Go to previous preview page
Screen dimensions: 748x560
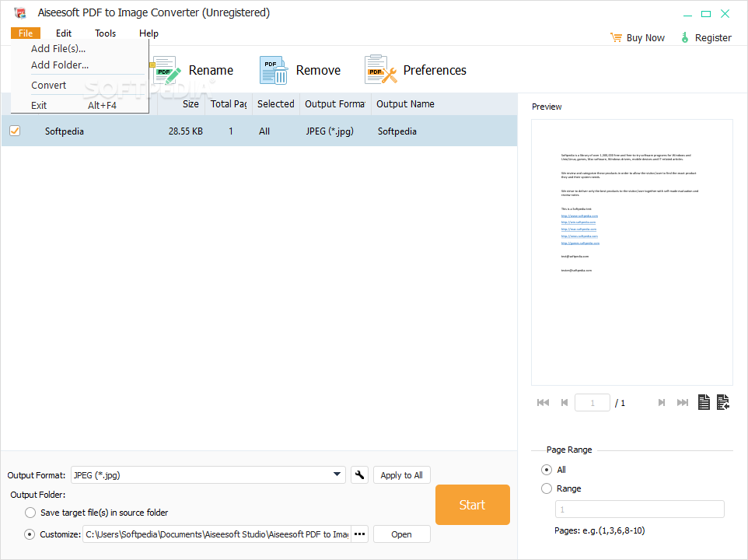[x=564, y=403]
